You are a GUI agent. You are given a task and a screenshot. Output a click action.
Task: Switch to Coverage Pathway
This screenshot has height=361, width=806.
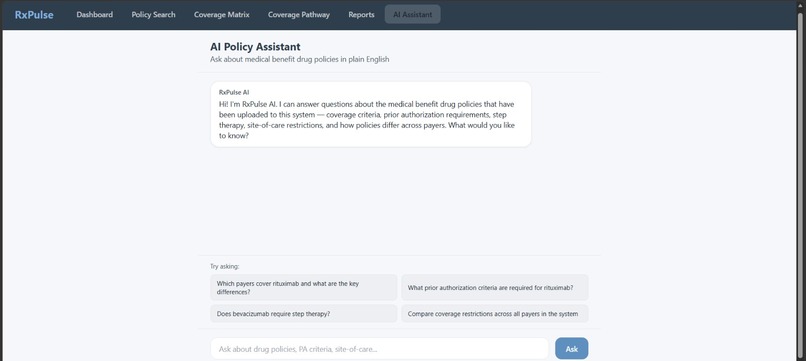pyautogui.click(x=299, y=14)
